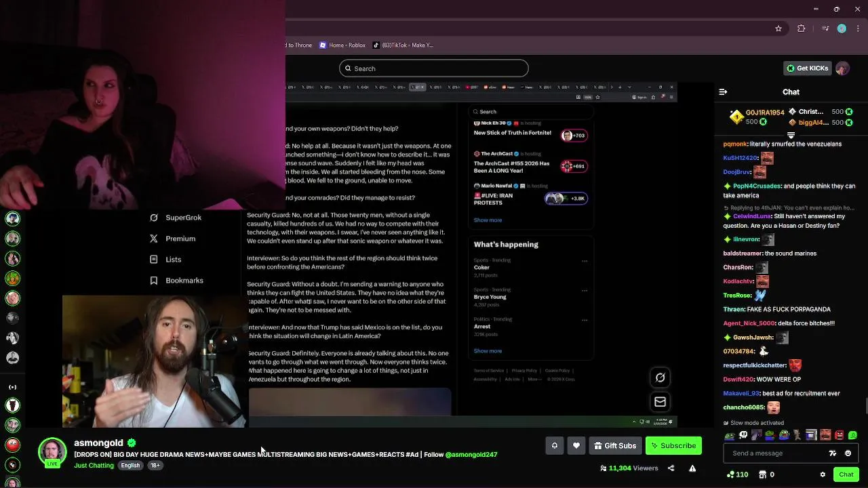
Task: Open the emote picker smiley icon
Action: tap(848, 453)
